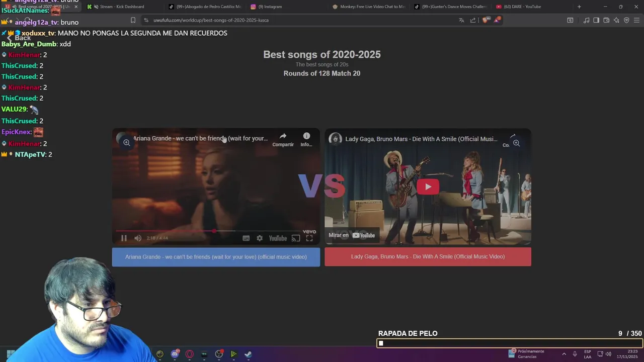Image resolution: width=644 pixels, height=362 pixels.
Task: Open Ariana Grande video title link
Action: coord(200,138)
